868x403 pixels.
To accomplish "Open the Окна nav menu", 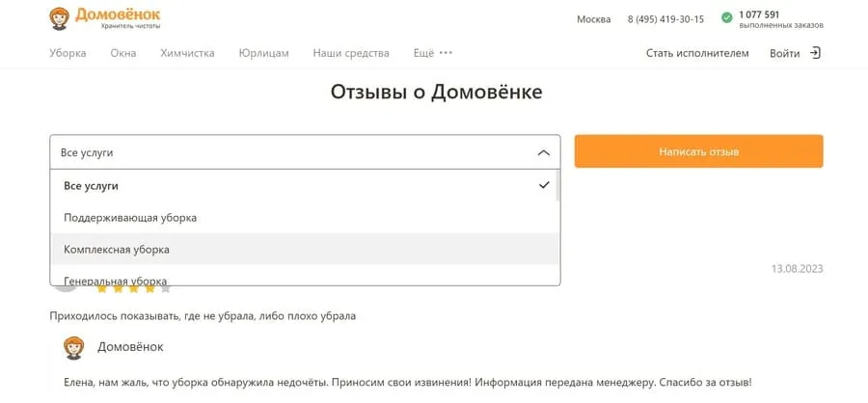I will click(x=122, y=53).
